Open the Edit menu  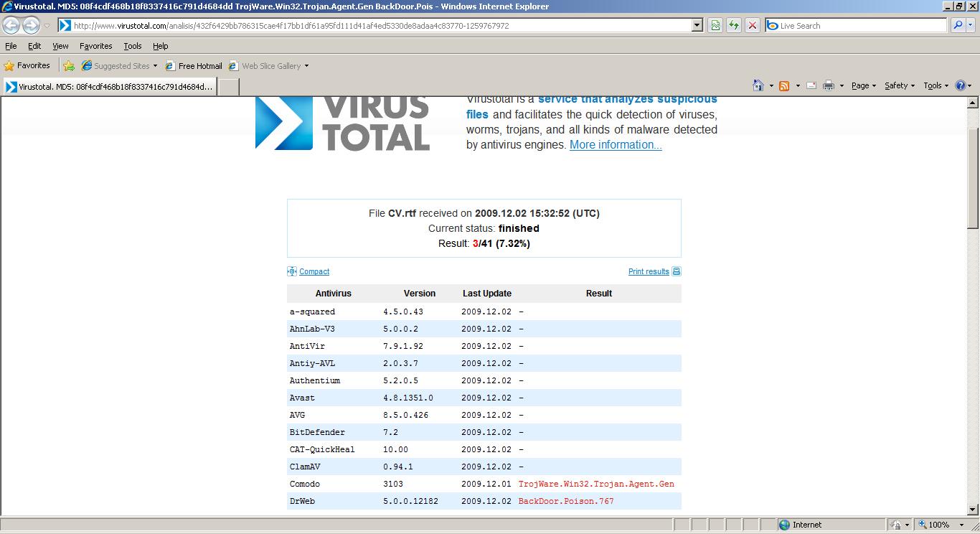tap(34, 46)
